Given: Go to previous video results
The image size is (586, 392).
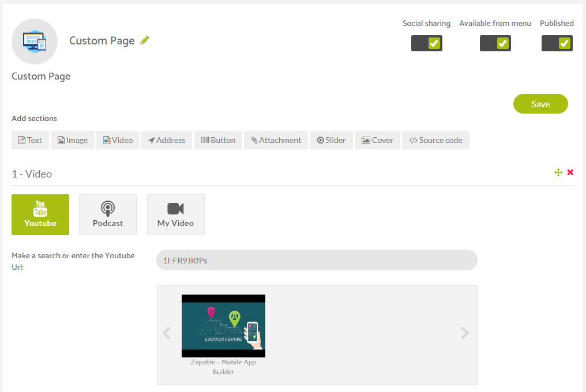Looking at the screenshot, I should tap(167, 333).
